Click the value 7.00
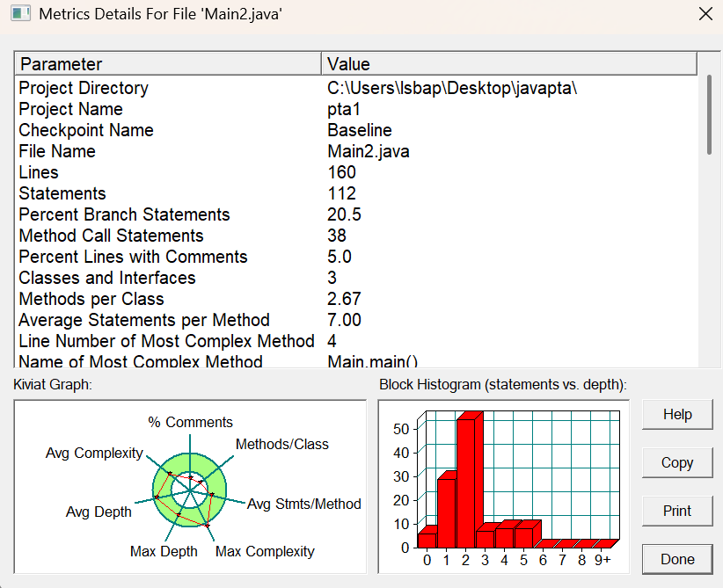The image size is (723, 588). [344, 320]
